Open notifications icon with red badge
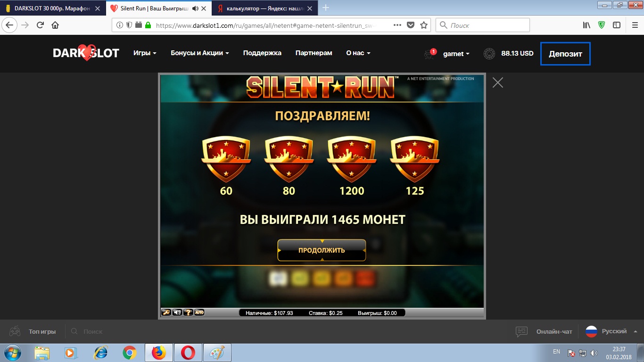644x362 pixels. tap(430, 54)
